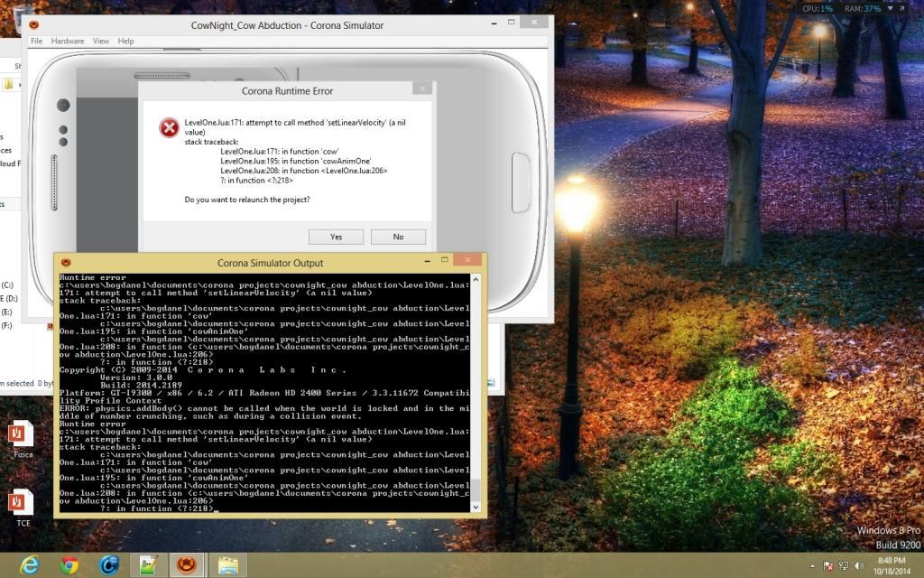Open the Action Center flag icon

coord(828,566)
